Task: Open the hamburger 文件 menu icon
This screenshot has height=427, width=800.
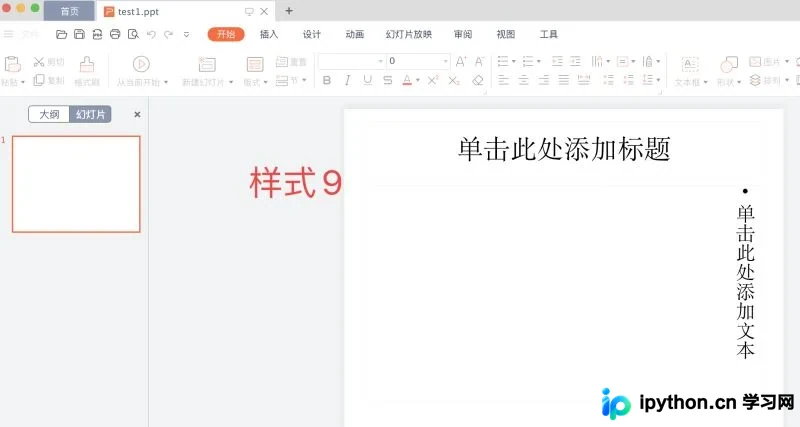Action: (9, 34)
